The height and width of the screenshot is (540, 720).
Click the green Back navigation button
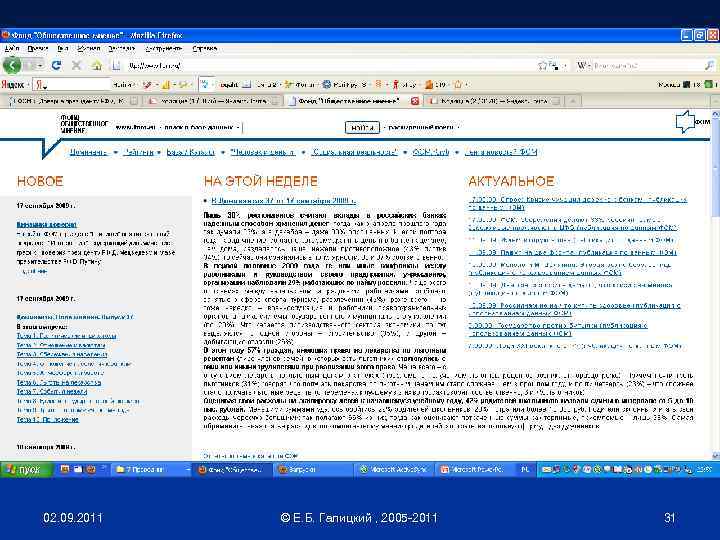[x=12, y=65]
